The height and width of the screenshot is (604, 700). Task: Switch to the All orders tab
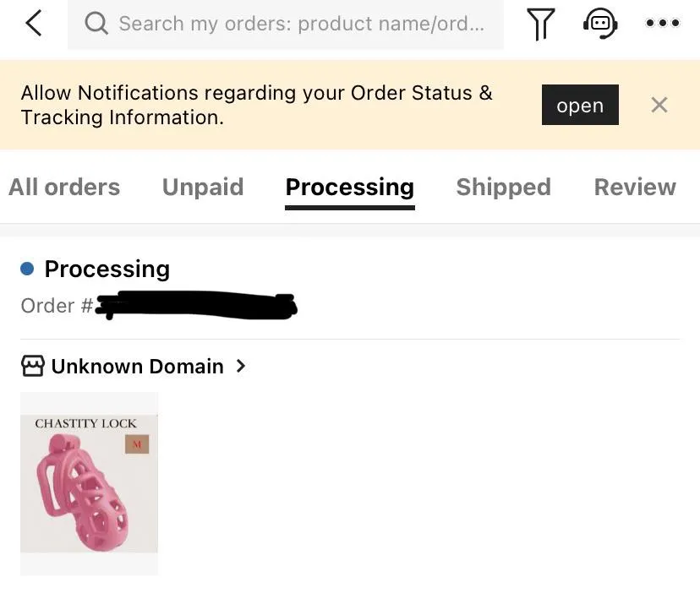[x=64, y=187]
